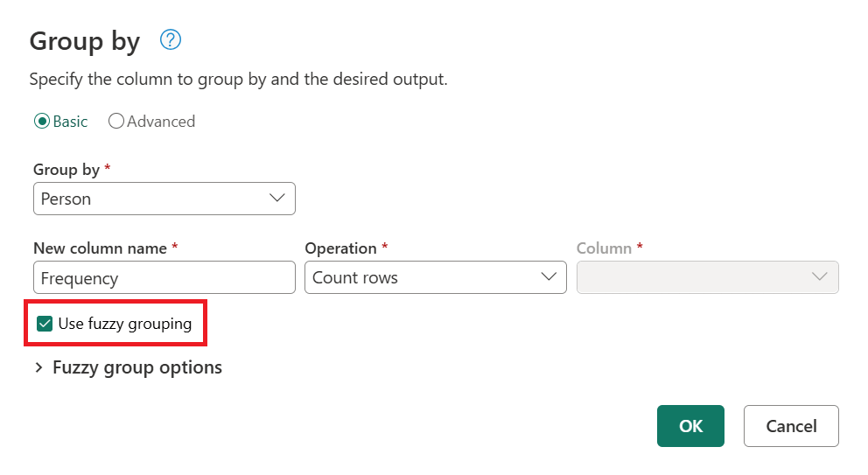
Task: Click the greyed-out Column dropdown arrow
Action: click(819, 276)
